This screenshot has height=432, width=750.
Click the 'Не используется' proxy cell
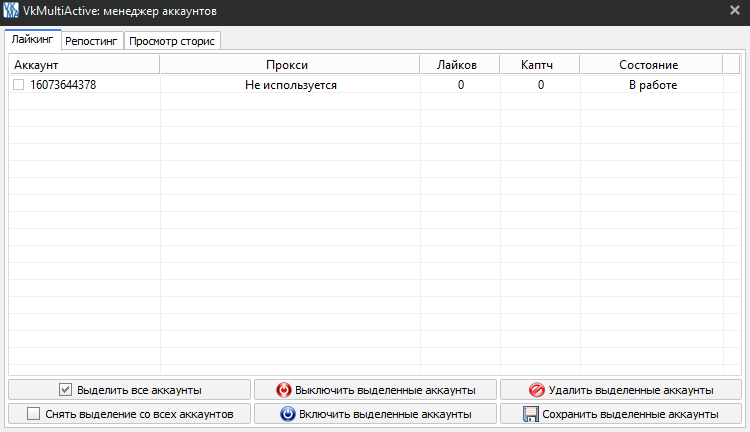click(x=290, y=85)
